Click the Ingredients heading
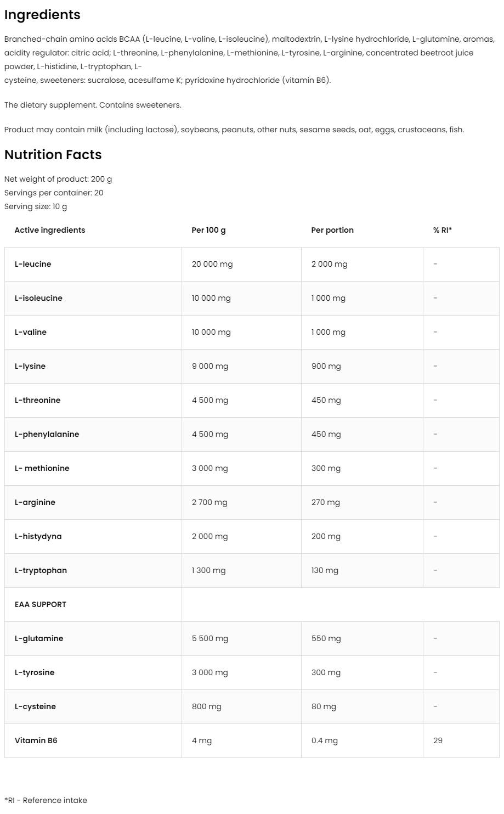Image resolution: width=504 pixels, height=814 pixels. point(42,15)
